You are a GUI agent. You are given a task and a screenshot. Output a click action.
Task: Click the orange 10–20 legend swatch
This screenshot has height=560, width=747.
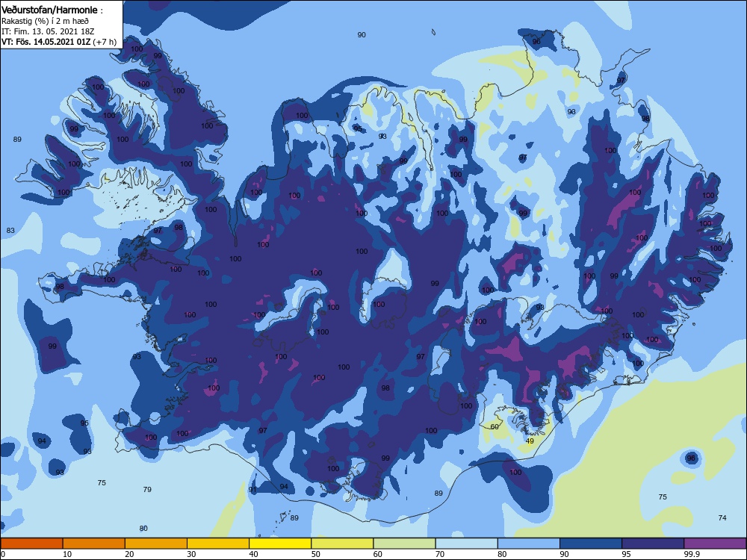(94, 544)
